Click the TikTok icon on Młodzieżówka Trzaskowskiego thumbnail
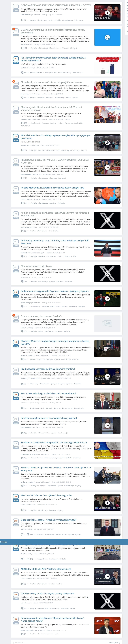 point(107,143)
